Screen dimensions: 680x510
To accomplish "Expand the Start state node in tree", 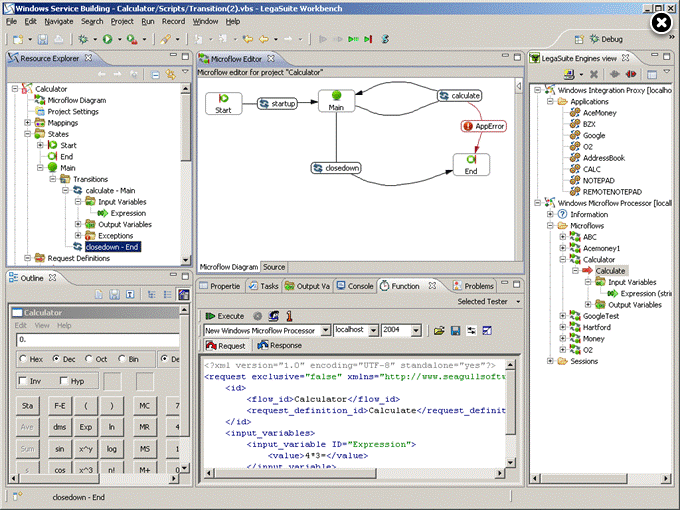I will (x=40, y=145).
